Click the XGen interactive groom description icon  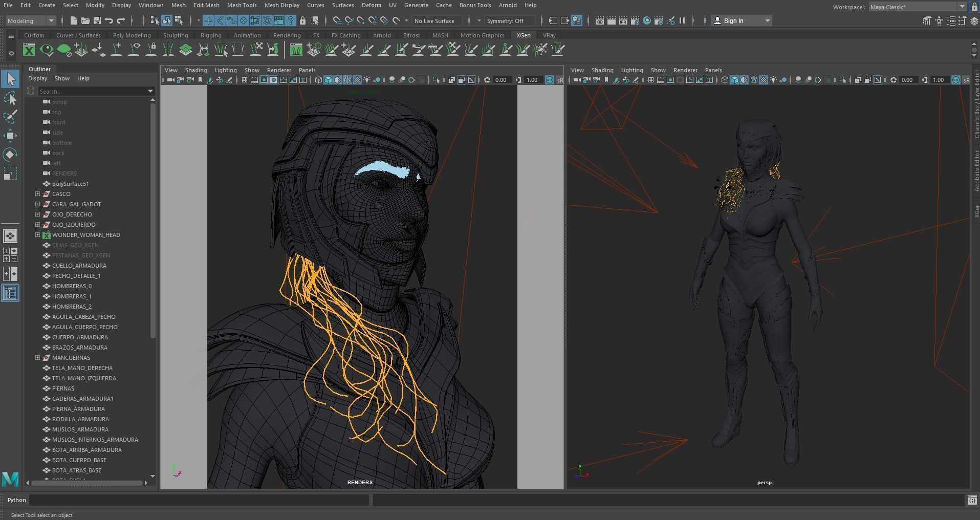point(296,50)
